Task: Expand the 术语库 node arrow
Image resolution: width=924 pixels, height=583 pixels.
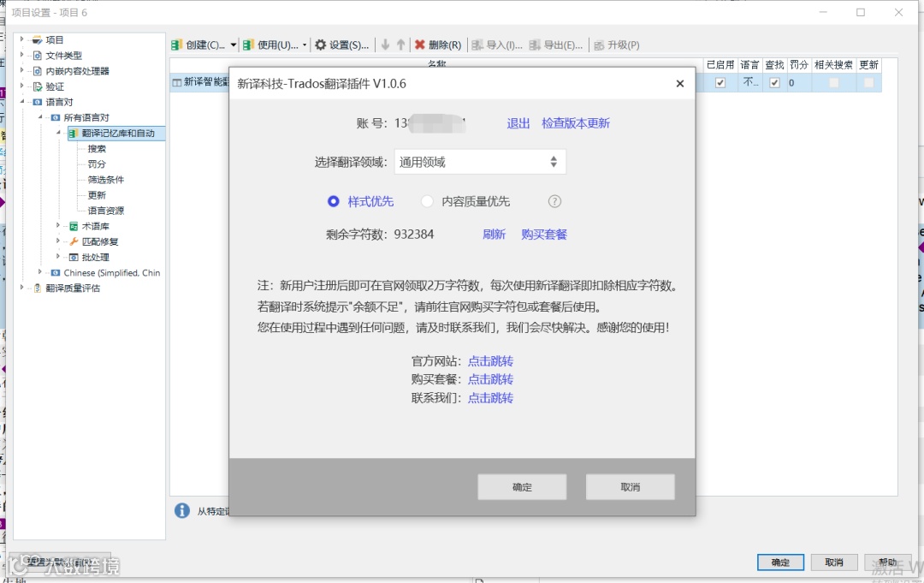Action: [x=58, y=226]
